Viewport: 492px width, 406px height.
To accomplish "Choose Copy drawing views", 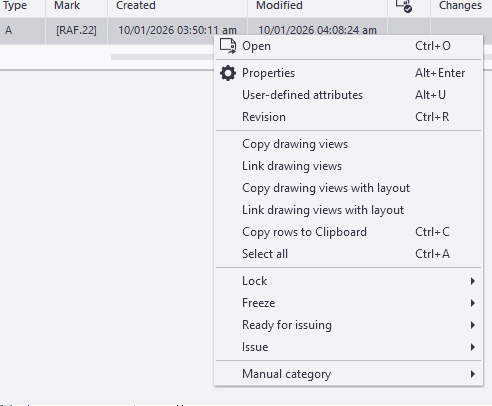I will tap(348, 144).
